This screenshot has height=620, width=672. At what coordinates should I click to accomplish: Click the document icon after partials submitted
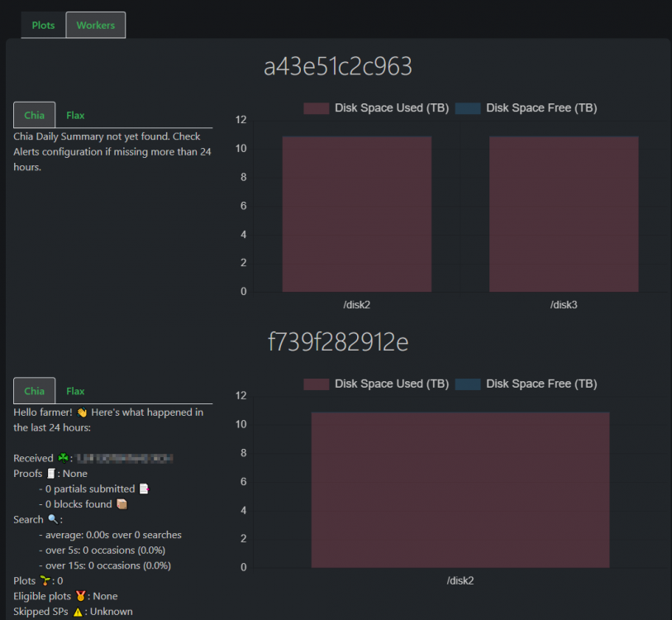click(144, 489)
